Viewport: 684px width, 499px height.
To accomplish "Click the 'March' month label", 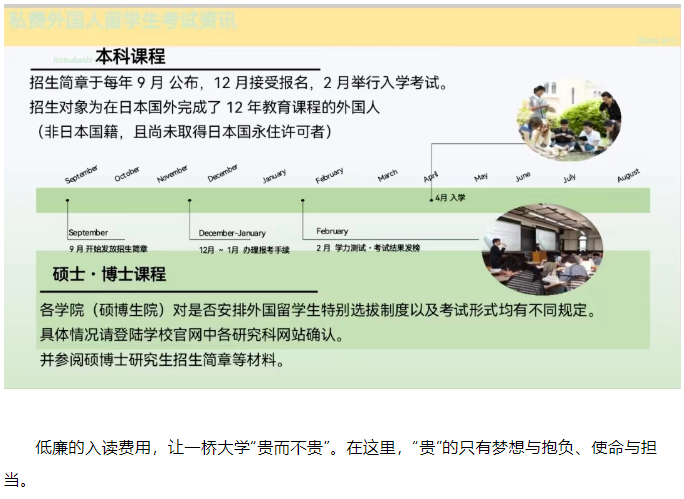I will click(x=388, y=175).
